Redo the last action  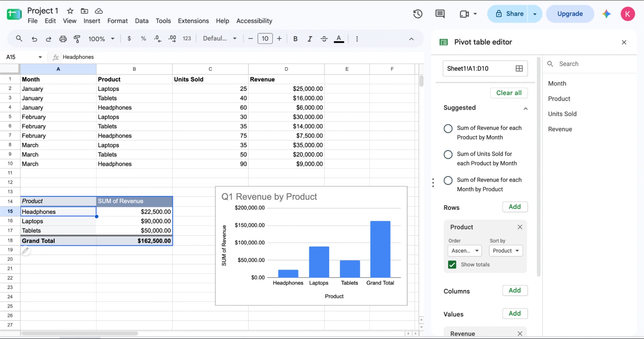[x=48, y=39]
